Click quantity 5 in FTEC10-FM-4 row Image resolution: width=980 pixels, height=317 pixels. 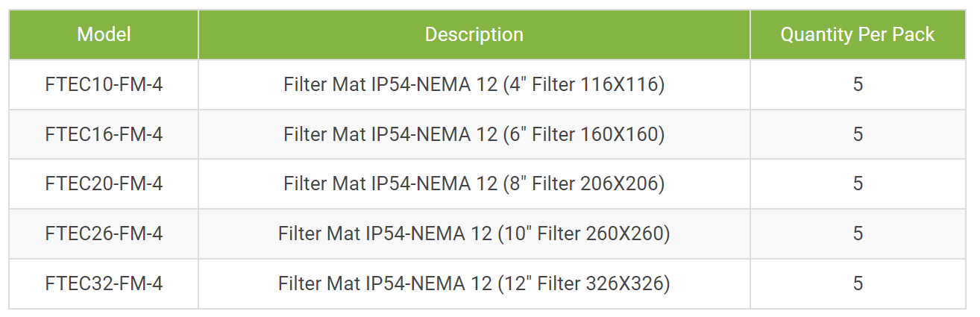(x=858, y=84)
